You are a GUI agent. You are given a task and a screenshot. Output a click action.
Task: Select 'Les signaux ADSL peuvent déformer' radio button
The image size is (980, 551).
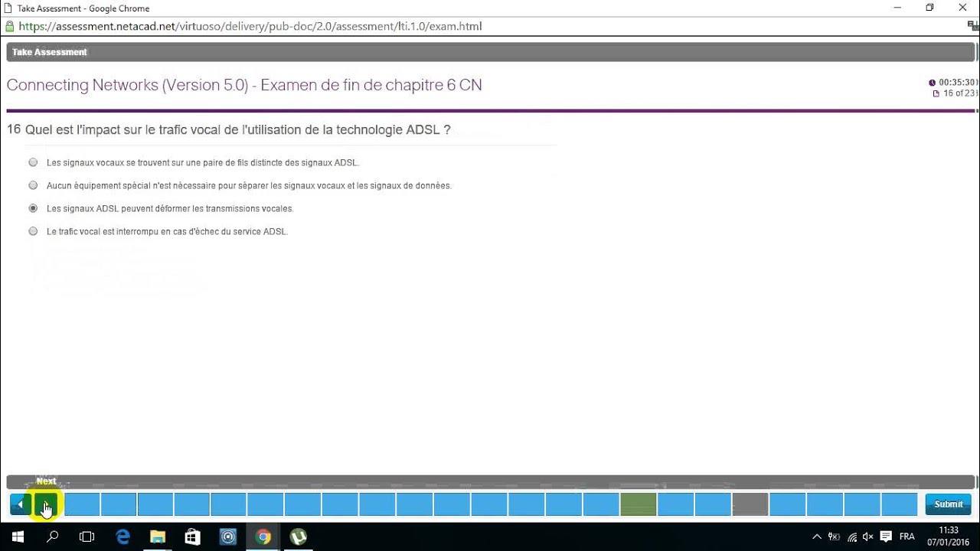[33, 208]
